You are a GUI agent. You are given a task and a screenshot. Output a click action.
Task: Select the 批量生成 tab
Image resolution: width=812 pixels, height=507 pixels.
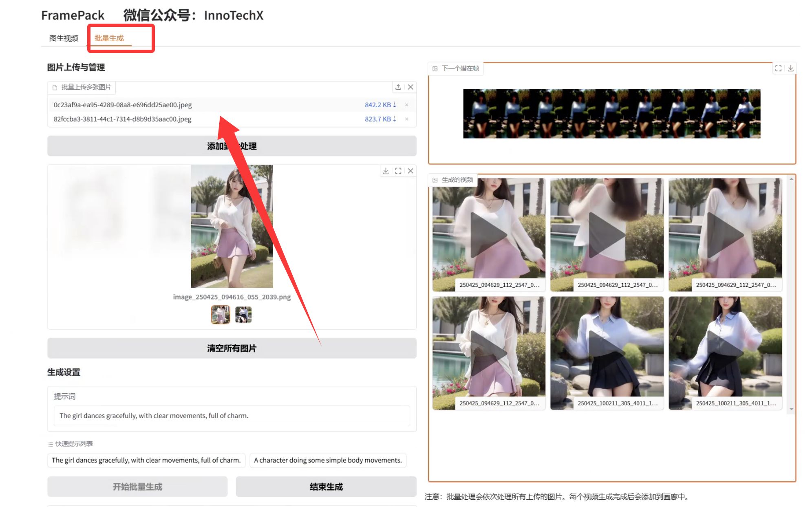coord(109,38)
